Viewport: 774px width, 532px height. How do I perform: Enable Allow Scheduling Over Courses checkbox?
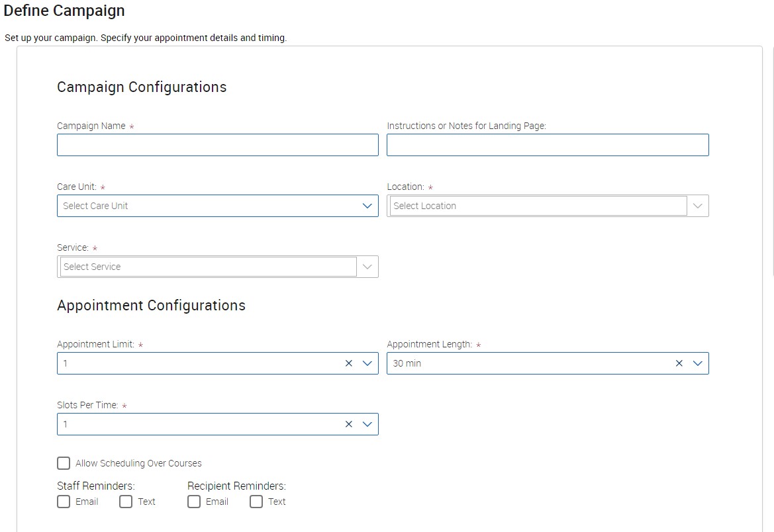pos(64,463)
